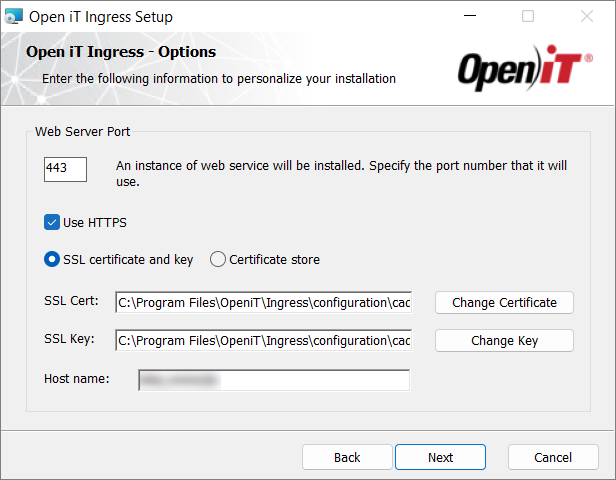Proceed with the Next button
The height and width of the screenshot is (480, 616).
pyautogui.click(x=440, y=457)
